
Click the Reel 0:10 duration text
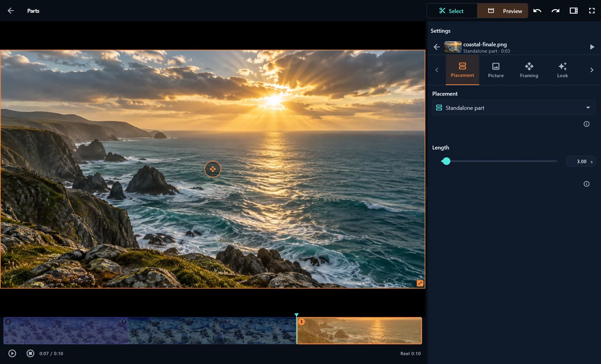point(411,354)
